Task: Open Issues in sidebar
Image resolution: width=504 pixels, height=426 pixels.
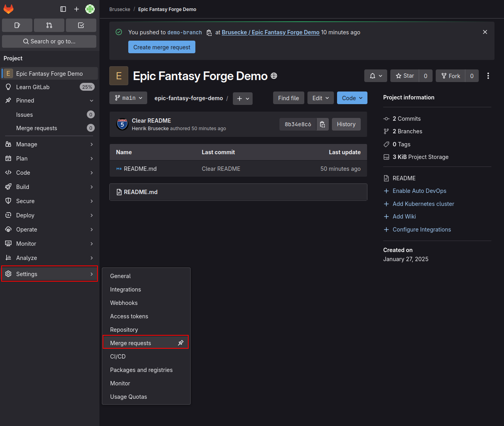Action: (x=50, y=115)
